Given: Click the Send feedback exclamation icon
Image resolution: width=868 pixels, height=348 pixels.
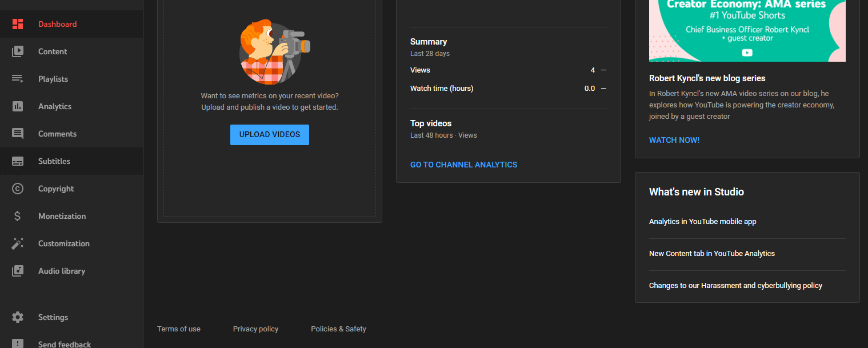Looking at the screenshot, I should (x=18, y=344).
